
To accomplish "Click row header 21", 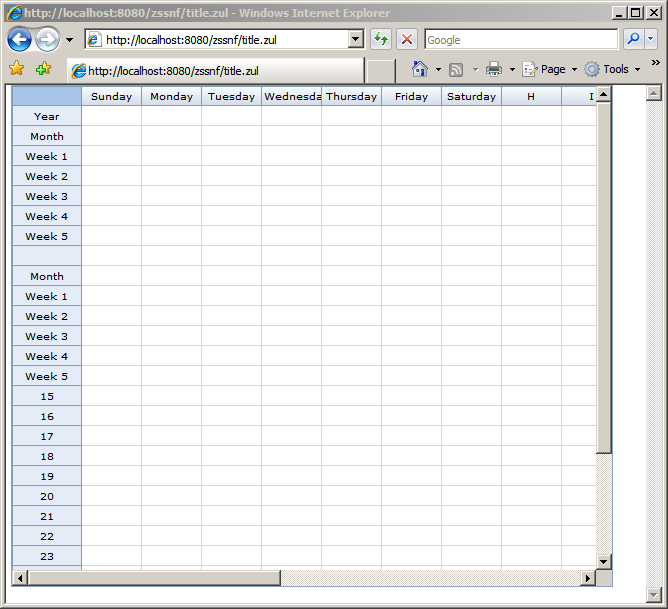I will [x=47, y=516].
